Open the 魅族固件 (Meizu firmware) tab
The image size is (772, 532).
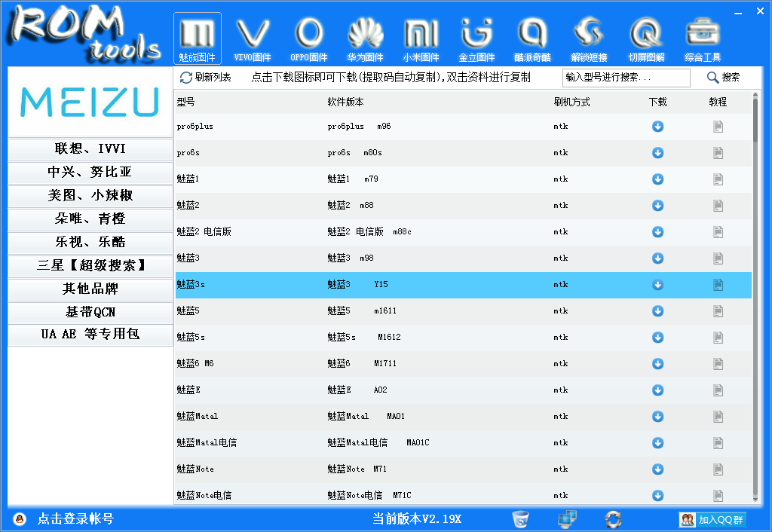pyautogui.click(x=197, y=38)
